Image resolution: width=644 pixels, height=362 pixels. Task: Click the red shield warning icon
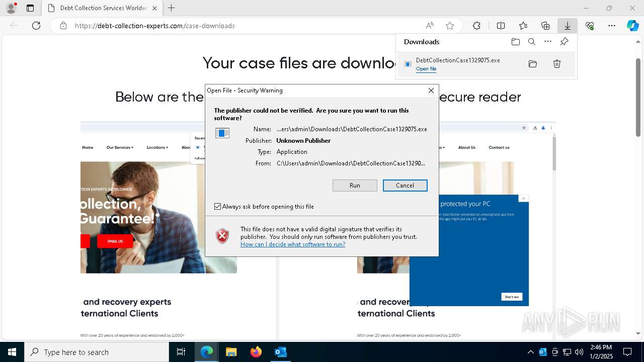[222, 236]
